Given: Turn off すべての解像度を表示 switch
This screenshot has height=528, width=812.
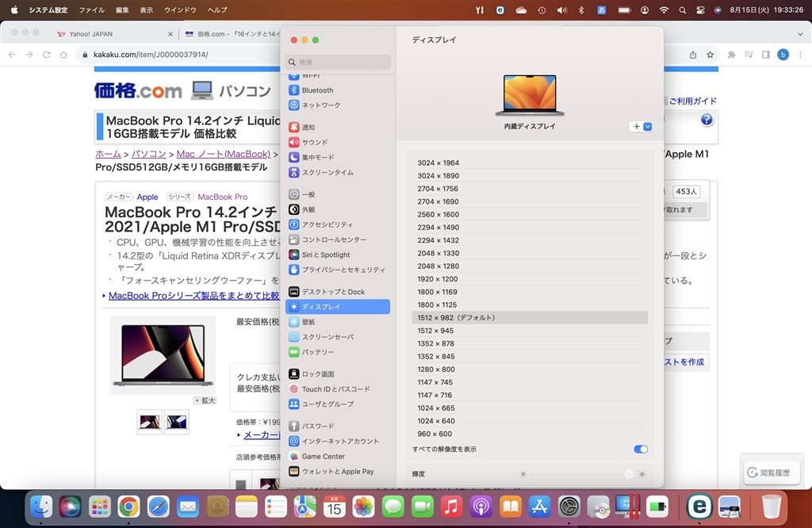Looking at the screenshot, I should pos(641,449).
